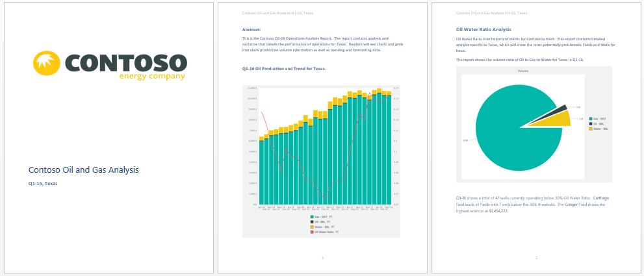Image resolution: width=644 pixels, height=276 pixels.
Task: Click the 'Oil Water Ratio Analysis' heading
Action: pyautogui.click(x=484, y=30)
